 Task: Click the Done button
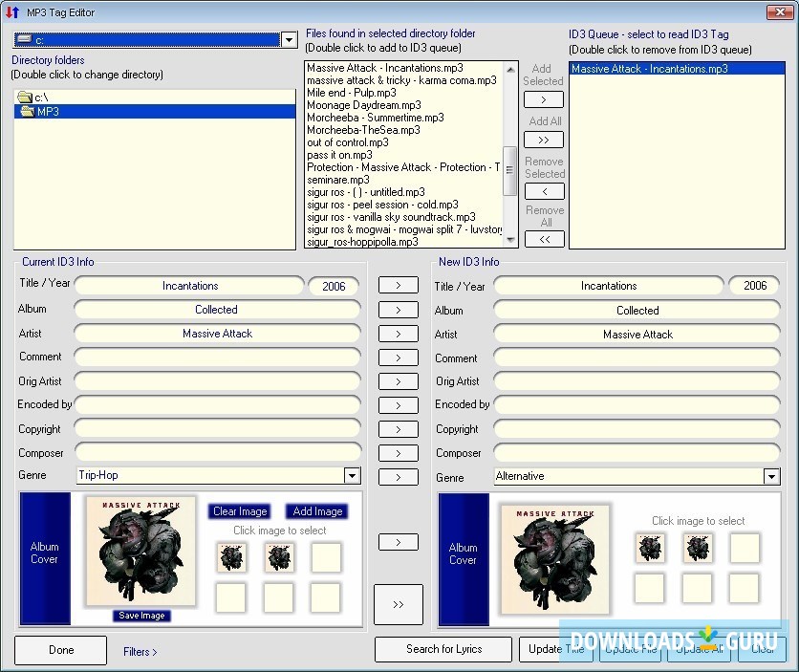click(x=60, y=650)
